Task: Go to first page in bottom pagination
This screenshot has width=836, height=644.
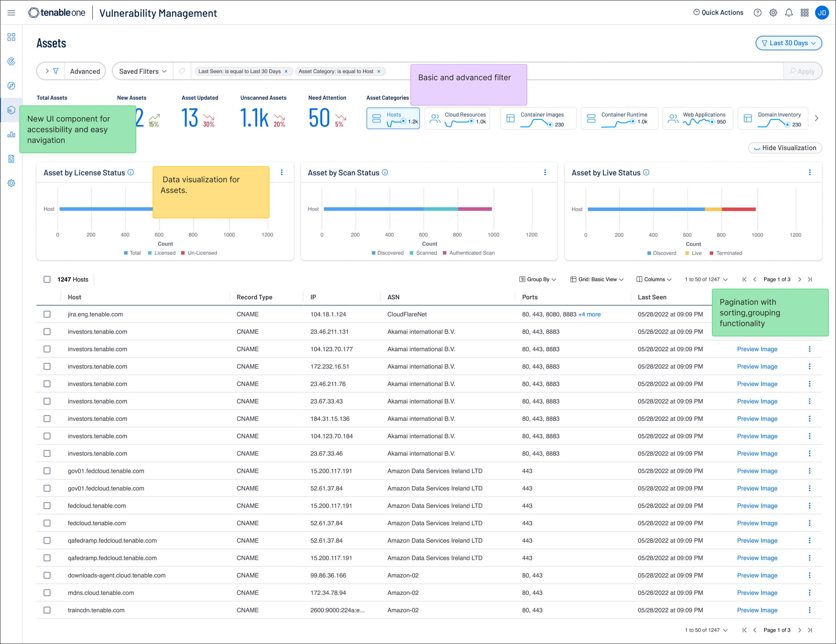Action: [x=744, y=630]
